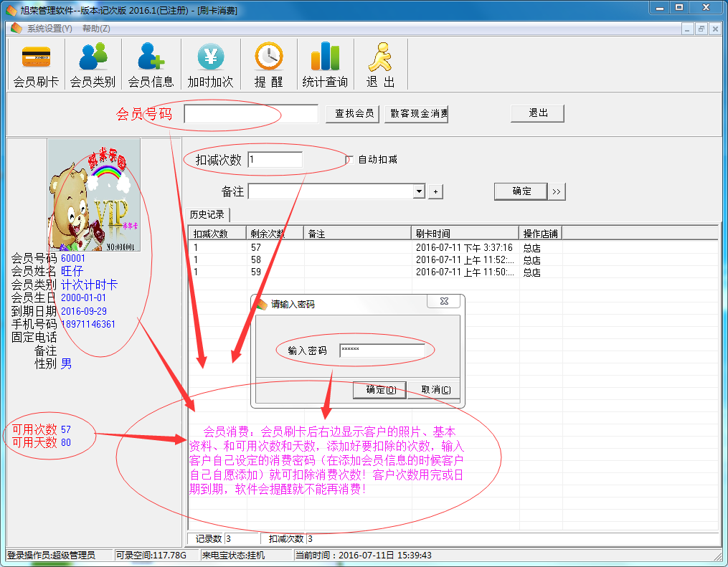728x567 pixels.
Task: Switch to the 历史记录 tab
Action: [208, 214]
